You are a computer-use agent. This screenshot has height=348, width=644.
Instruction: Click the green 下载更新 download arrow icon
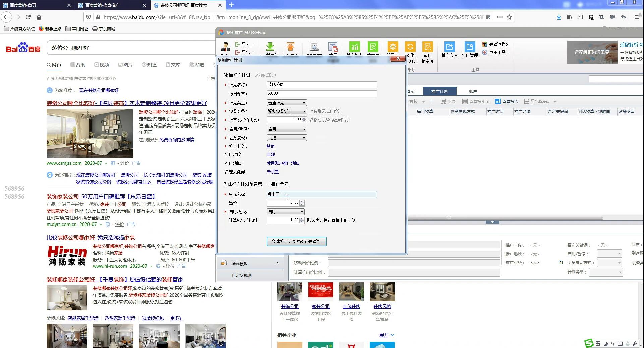[270, 47]
